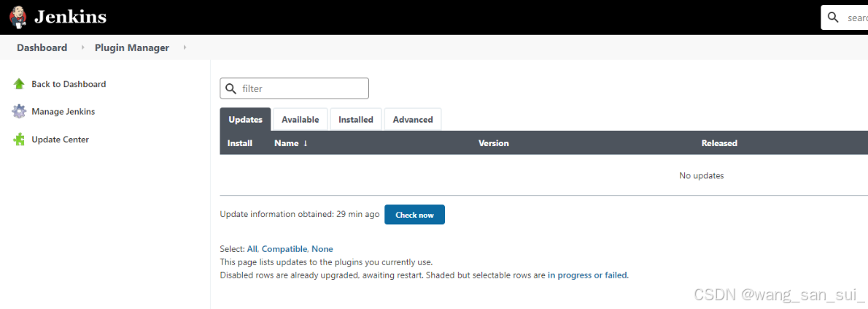Click the Jenkins title text in header
This screenshot has width=868, height=309.
pos(70,17)
